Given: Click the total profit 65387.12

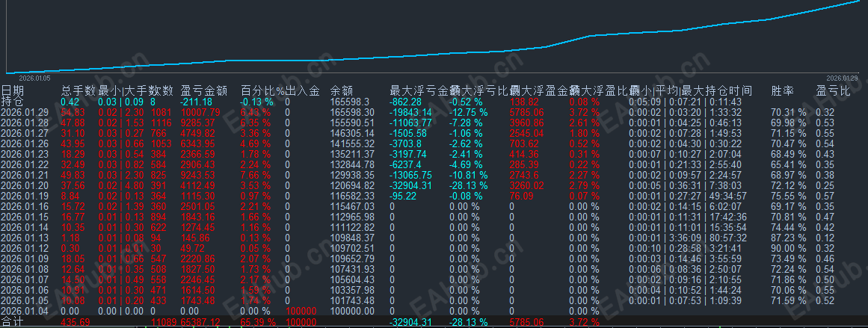Looking at the screenshot, I should 200,322.
